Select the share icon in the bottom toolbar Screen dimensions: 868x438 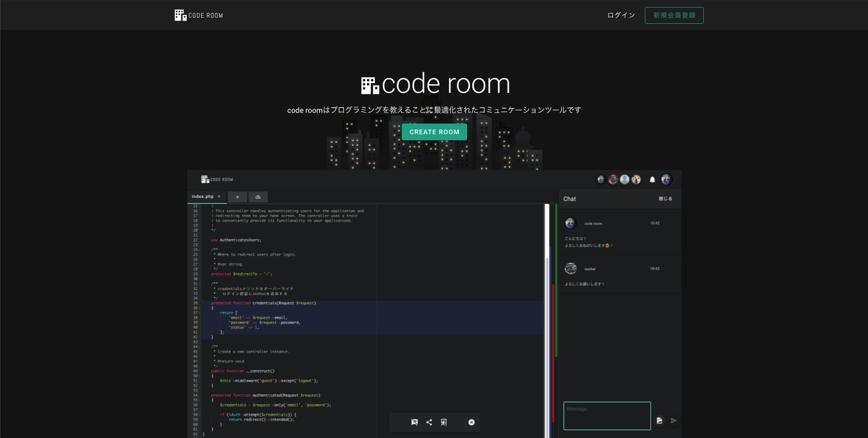429,422
